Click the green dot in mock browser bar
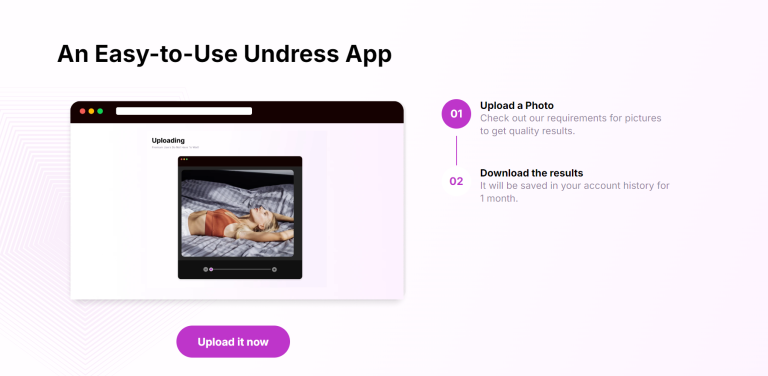The width and height of the screenshot is (768, 376). tap(100, 111)
